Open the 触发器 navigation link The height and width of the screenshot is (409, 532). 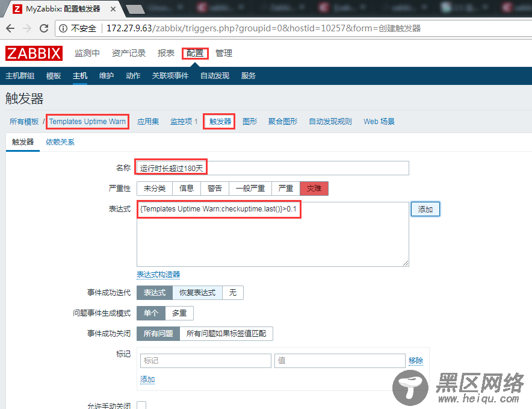pyautogui.click(x=220, y=122)
